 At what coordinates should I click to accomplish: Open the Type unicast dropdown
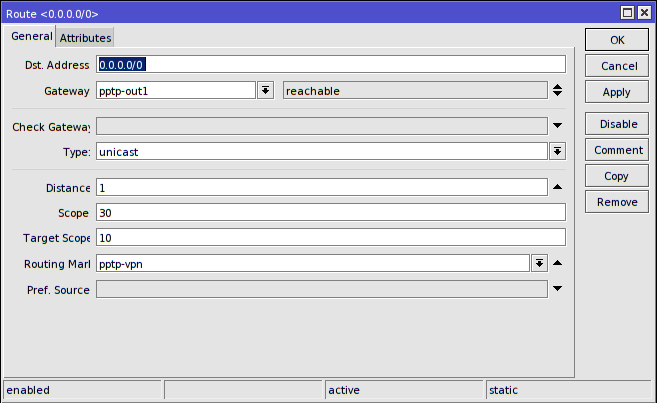(557, 152)
